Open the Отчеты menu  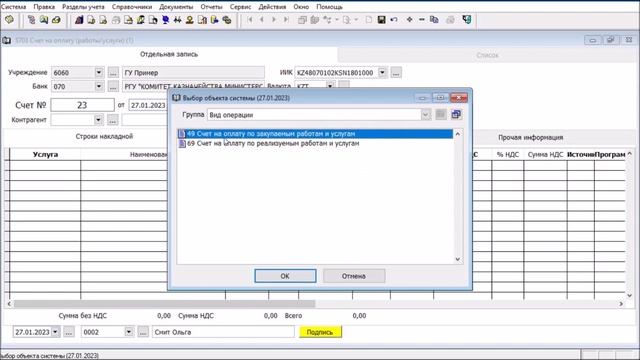211,7
